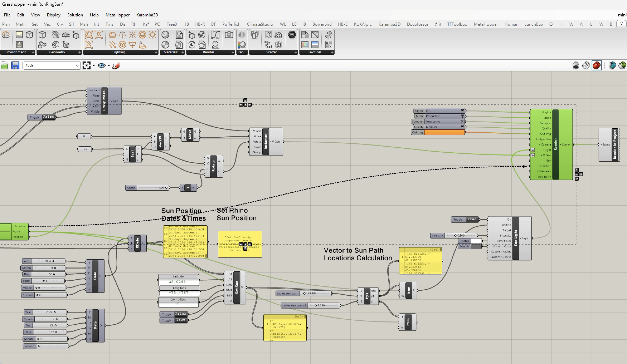The height and width of the screenshot is (364, 627).
Task: Expand the Render panel plus button
Action: coord(232,52)
